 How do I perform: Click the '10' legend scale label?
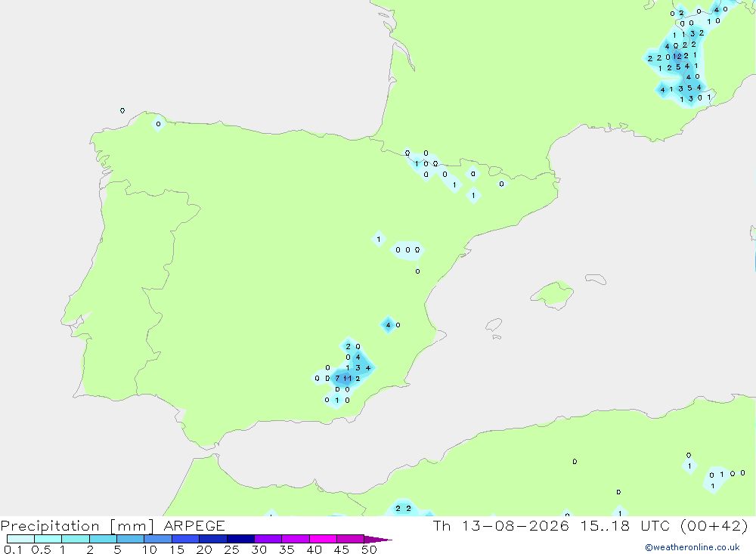click(150, 549)
